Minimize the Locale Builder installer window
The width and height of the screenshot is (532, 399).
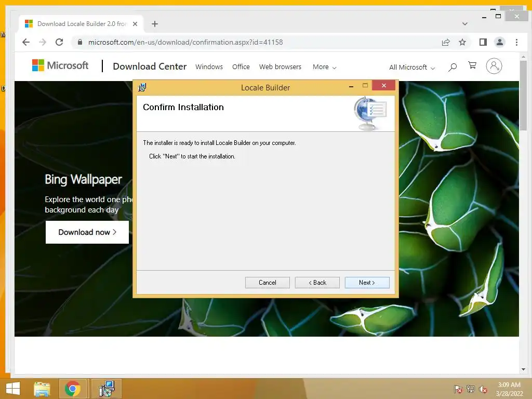coord(351,86)
